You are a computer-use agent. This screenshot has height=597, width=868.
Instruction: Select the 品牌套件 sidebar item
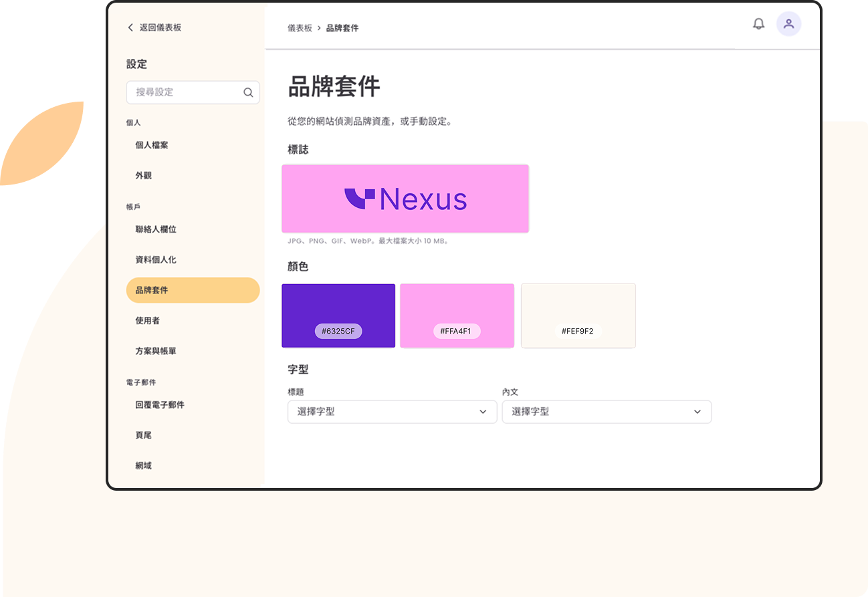193,290
